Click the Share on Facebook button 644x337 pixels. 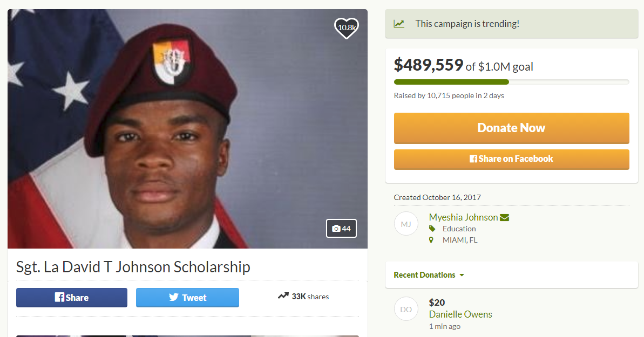coord(511,159)
